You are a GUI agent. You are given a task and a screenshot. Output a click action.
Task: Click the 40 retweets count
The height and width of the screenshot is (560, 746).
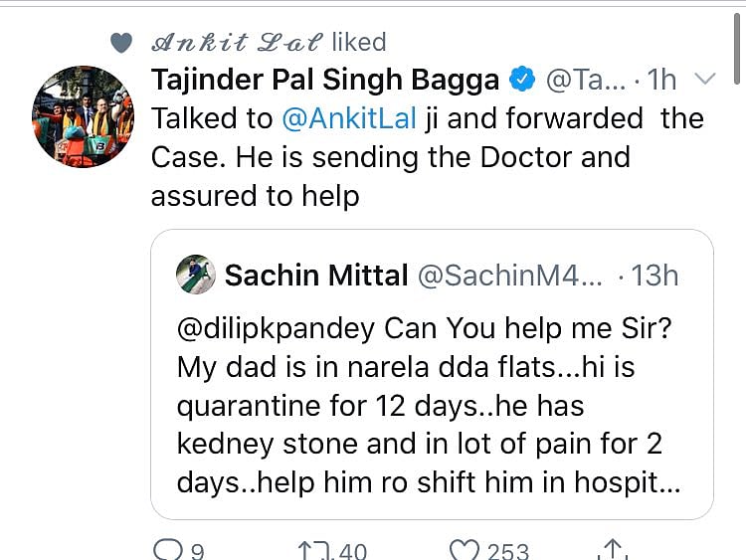(352, 550)
